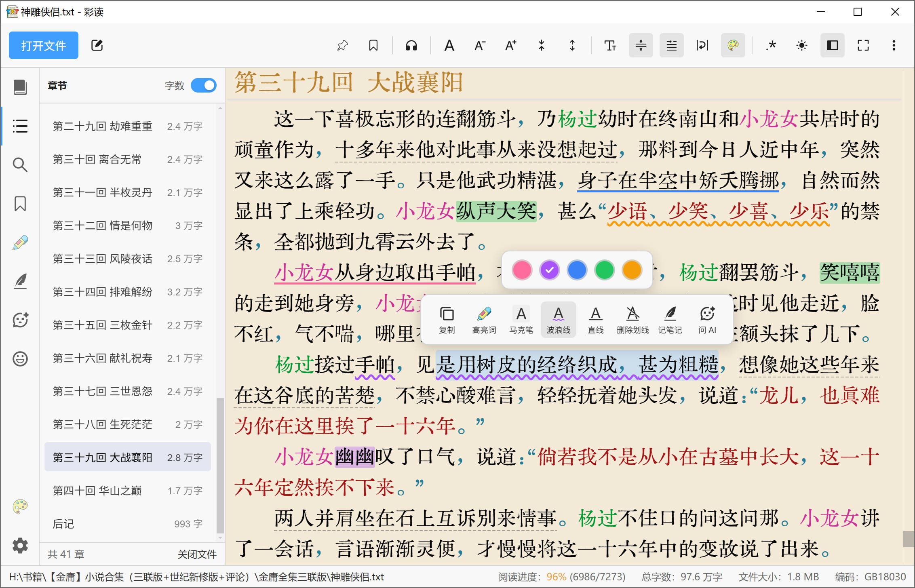The image size is (915, 588).
Task: Click 问 AI in the selection popup
Action: pos(707,320)
